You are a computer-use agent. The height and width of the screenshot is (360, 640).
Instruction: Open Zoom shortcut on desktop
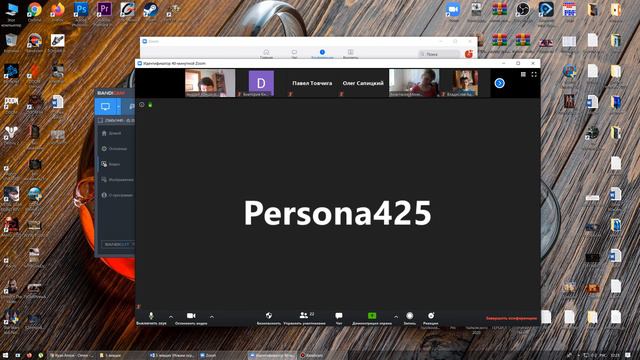click(x=453, y=11)
